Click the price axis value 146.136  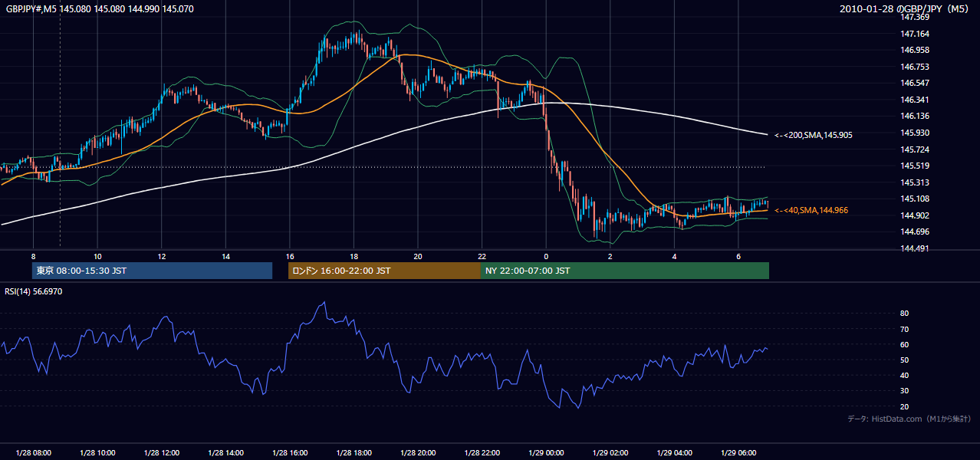(x=915, y=117)
